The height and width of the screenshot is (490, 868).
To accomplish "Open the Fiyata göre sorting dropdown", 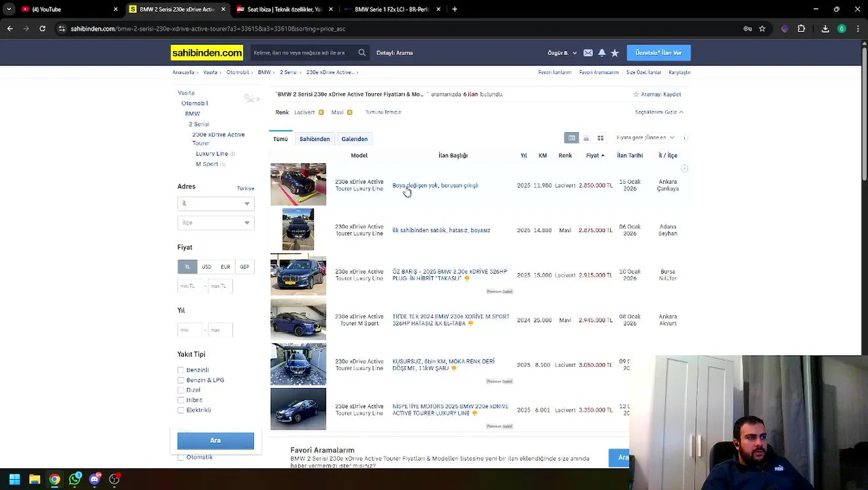I will (x=645, y=137).
